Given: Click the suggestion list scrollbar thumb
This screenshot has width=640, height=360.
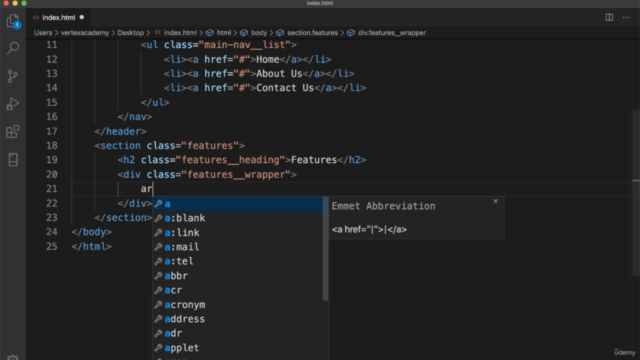Looking at the screenshot, I should pos(325,249).
